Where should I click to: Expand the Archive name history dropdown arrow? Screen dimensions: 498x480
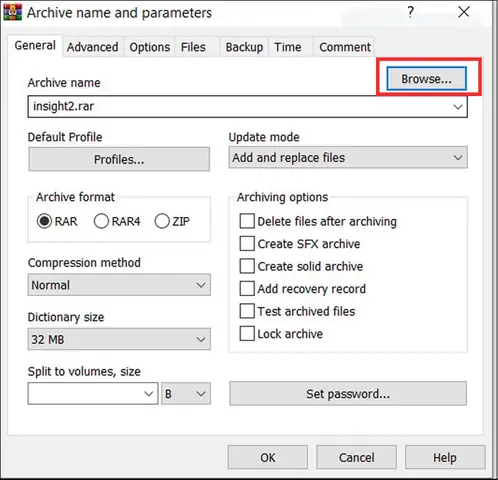click(458, 107)
